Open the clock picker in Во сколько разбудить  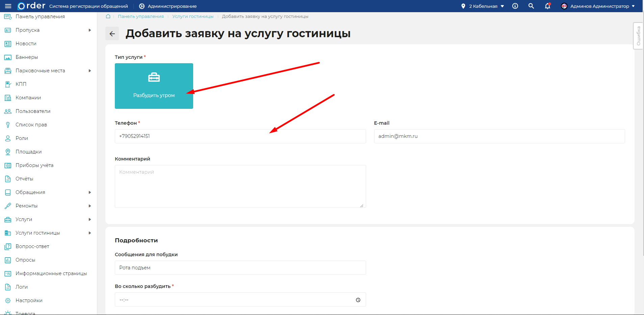pos(358,299)
